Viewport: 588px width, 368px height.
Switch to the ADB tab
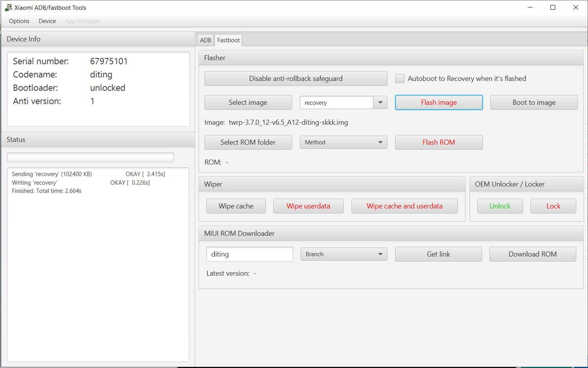pos(205,40)
